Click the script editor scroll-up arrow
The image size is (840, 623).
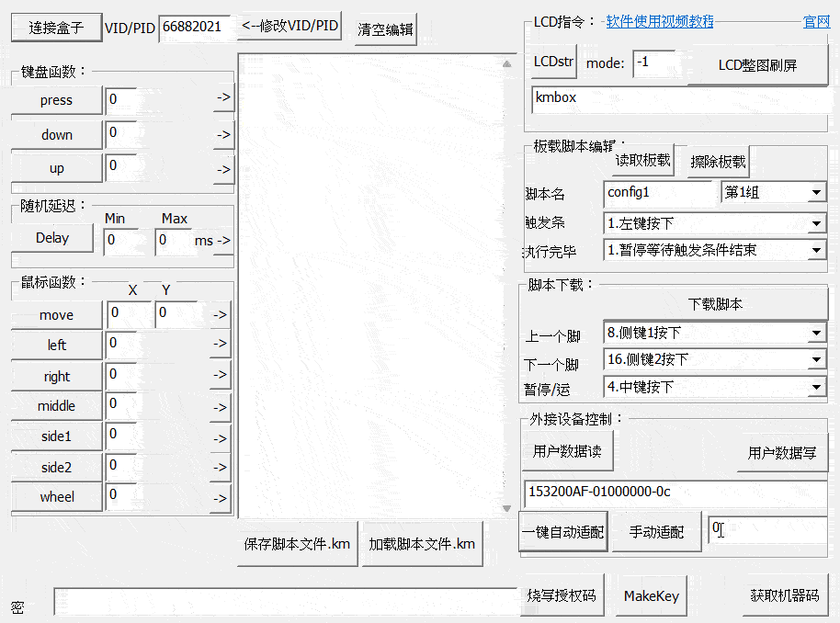click(x=505, y=64)
